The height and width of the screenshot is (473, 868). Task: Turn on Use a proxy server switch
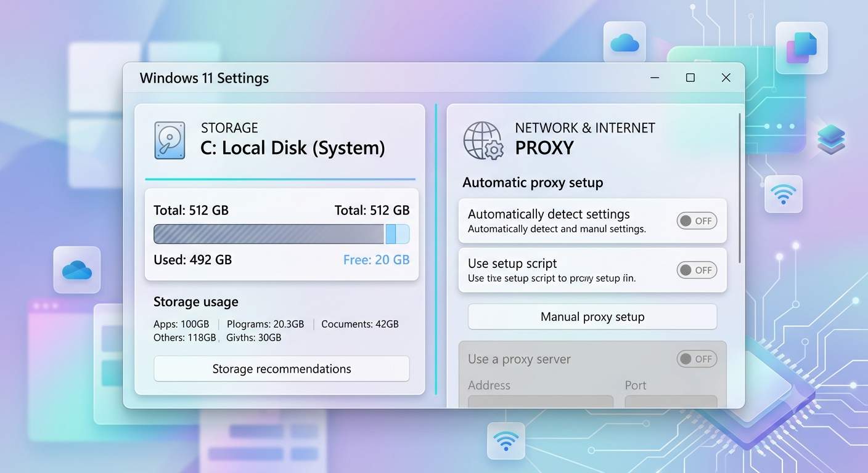click(697, 359)
